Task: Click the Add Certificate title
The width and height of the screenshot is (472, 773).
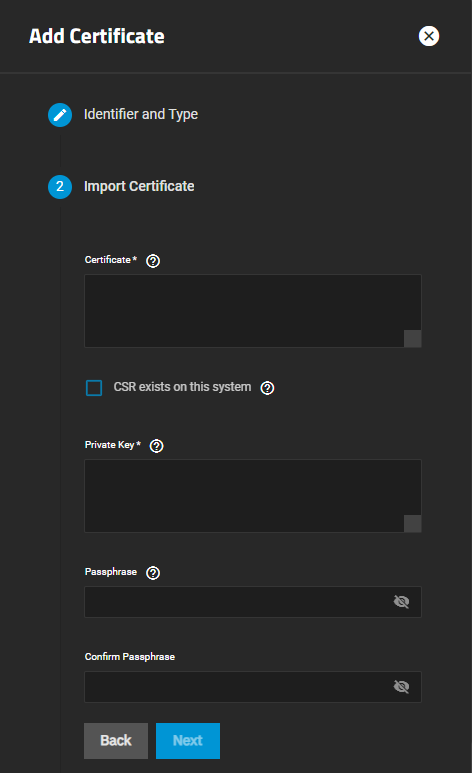Action: 97,36
